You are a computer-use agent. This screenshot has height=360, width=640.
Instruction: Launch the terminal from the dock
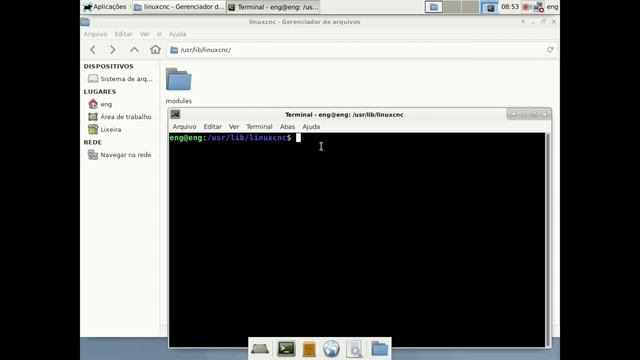pyautogui.click(x=286, y=349)
